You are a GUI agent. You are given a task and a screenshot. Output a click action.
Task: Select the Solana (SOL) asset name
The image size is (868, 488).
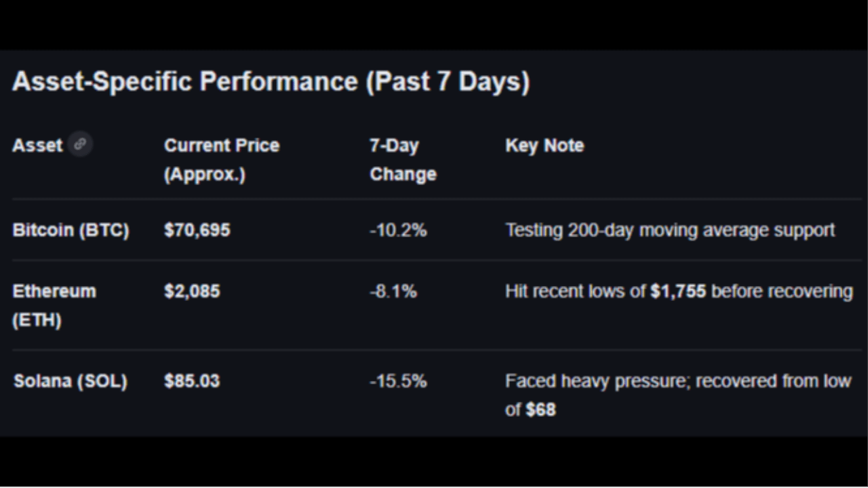pyautogui.click(x=71, y=381)
